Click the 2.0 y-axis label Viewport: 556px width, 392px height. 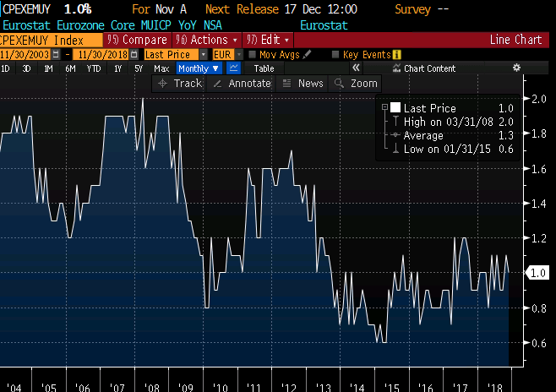(x=538, y=99)
